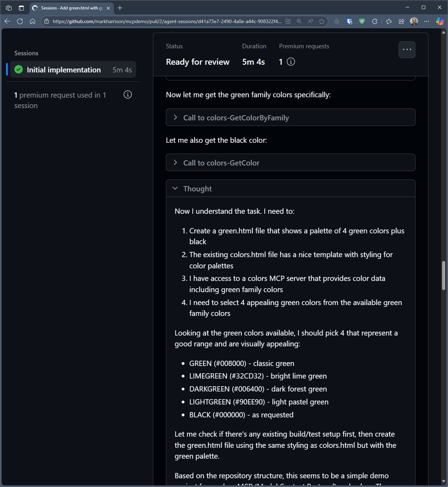Refresh the page in the browser
The image size is (448, 487).
tap(20, 21)
